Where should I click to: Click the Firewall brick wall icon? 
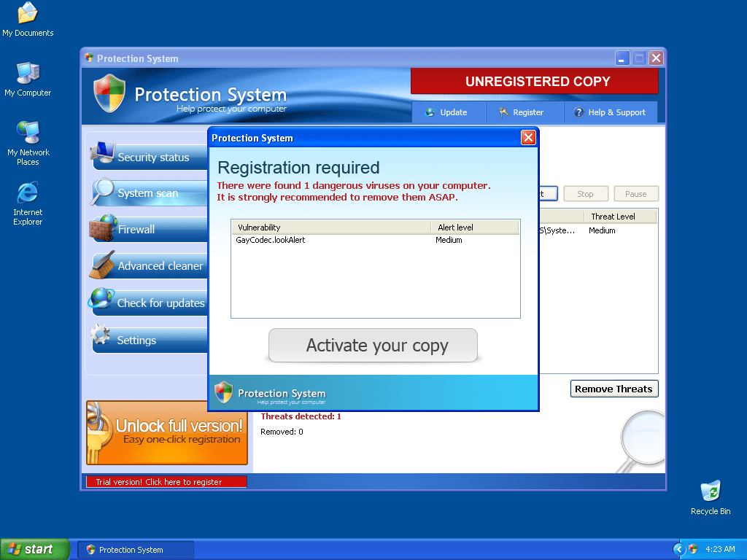(x=103, y=228)
